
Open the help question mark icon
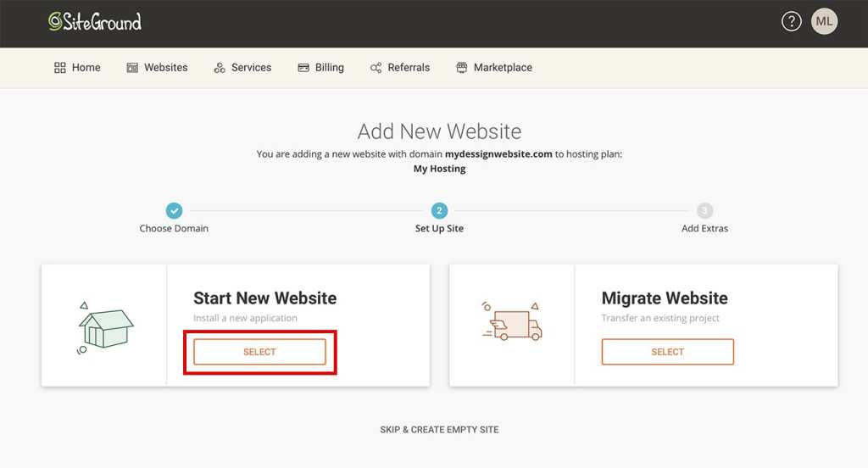pos(791,21)
